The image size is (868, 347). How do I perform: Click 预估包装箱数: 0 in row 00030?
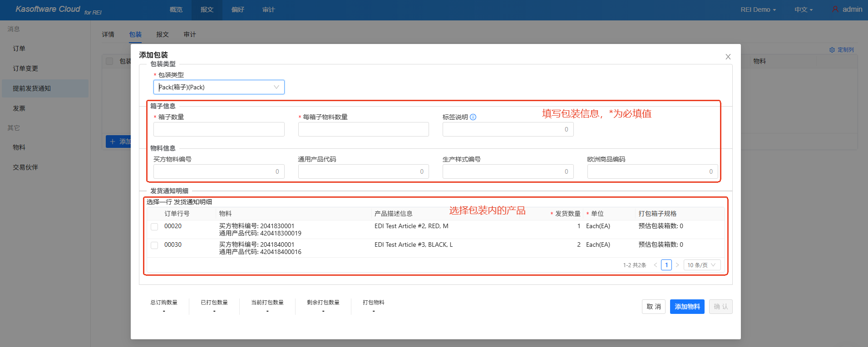[661, 244]
